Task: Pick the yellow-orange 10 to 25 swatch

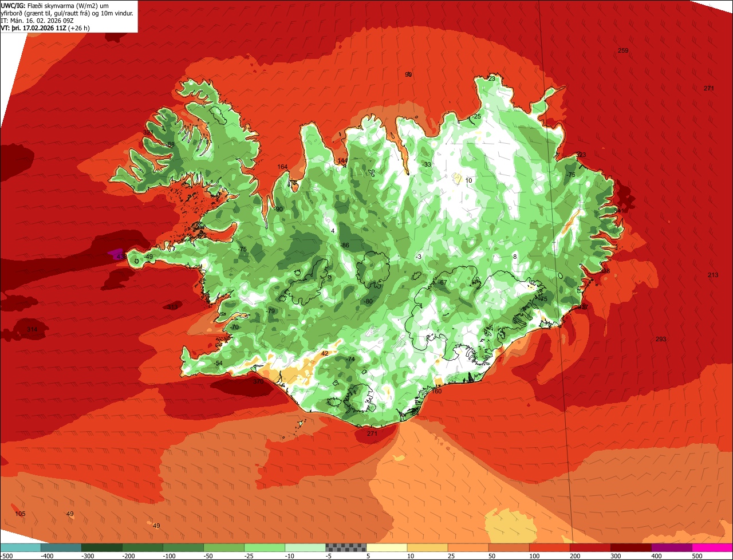Action: [427, 547]
